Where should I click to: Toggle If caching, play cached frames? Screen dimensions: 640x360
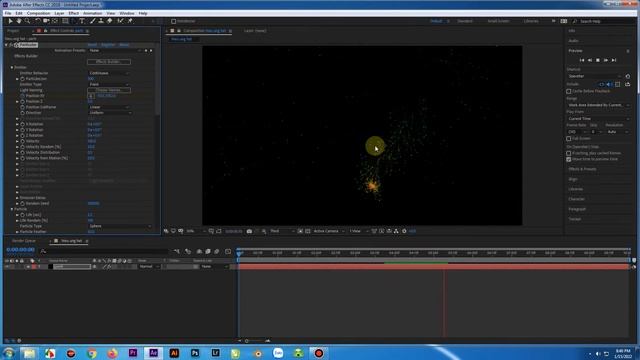pyautogui.click(x=569, y=153)
